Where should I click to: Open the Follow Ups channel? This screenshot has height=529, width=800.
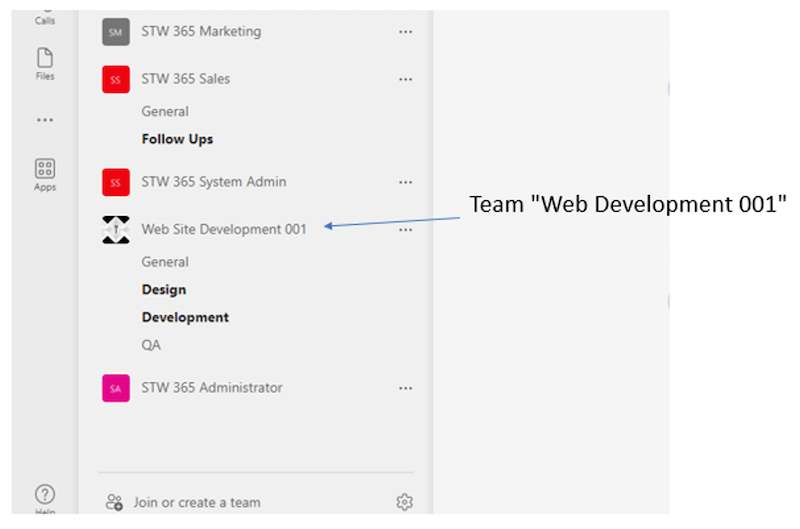(x=178, y=139)
